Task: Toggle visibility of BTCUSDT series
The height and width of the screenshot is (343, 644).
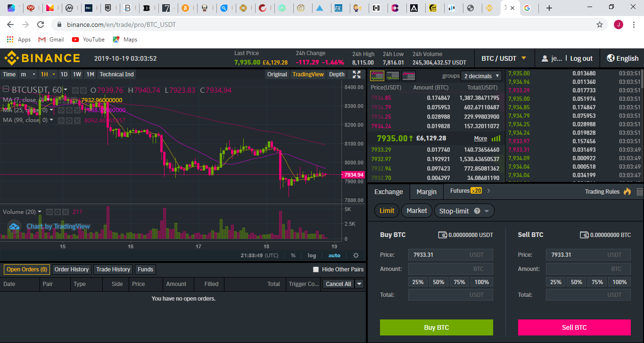Action: (x=76, y=90)
